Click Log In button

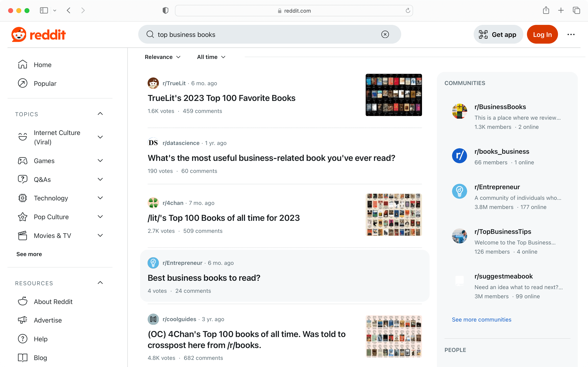coord(542,34)
